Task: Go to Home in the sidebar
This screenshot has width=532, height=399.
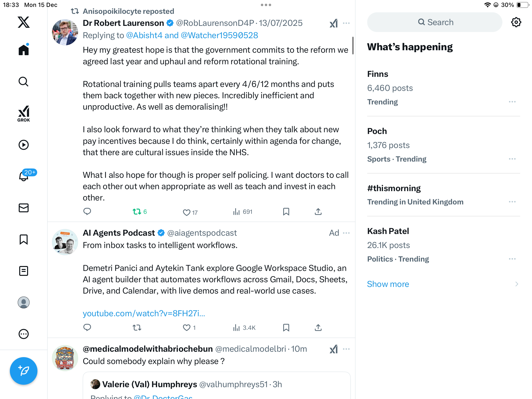Action: [24, 50]
